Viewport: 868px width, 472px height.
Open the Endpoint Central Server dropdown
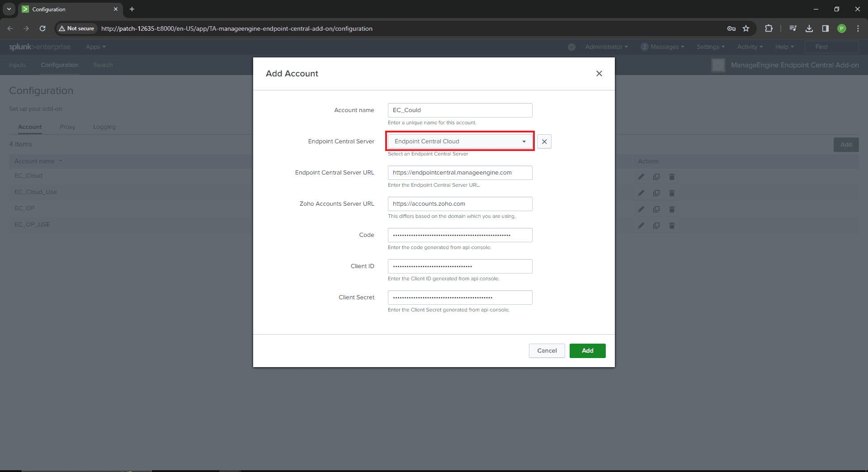[460, 142]
